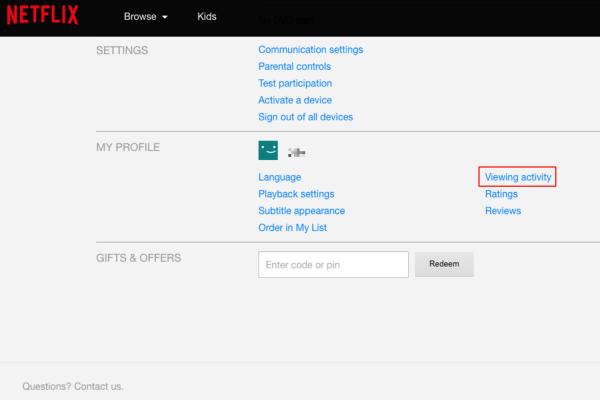Click the Enter code or pin field
600x400 pixels.
click(x=333, y=264)
